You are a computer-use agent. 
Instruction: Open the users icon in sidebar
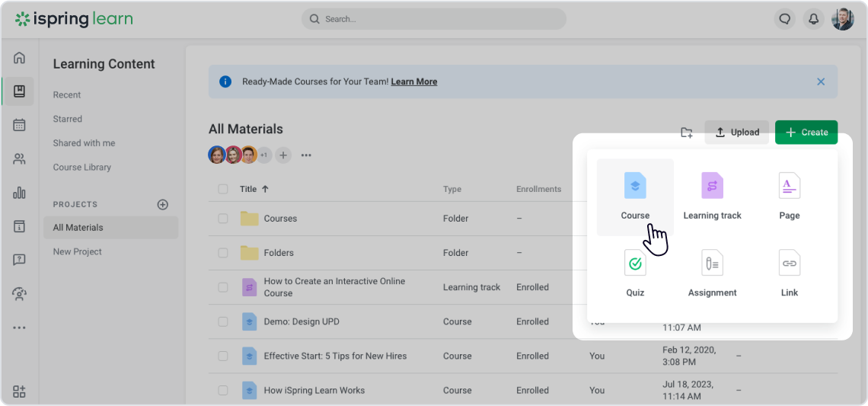point(19,159)
